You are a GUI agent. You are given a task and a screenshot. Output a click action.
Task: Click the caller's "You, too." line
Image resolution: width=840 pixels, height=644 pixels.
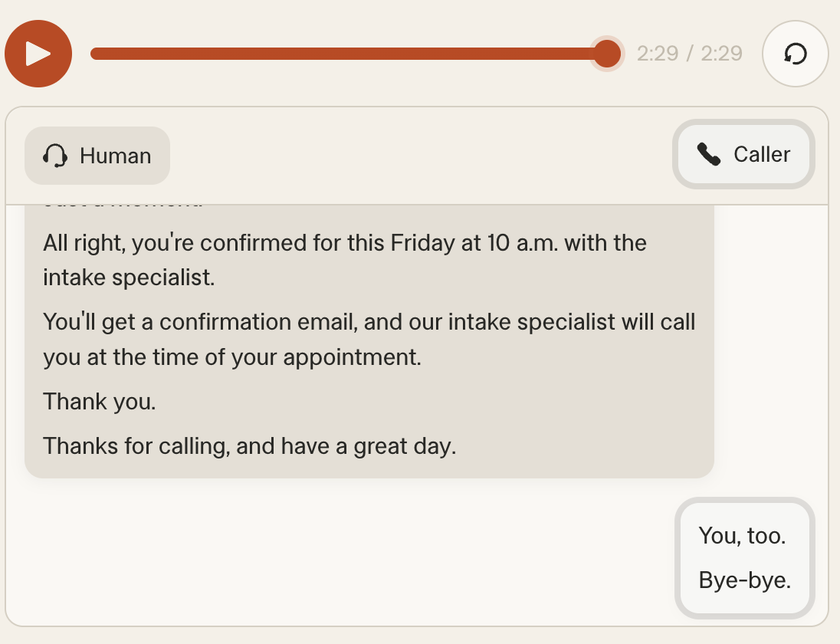coord(742,535)
